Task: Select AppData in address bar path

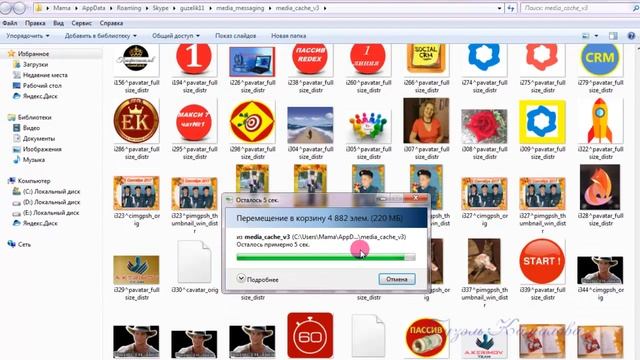Action: 93,8
